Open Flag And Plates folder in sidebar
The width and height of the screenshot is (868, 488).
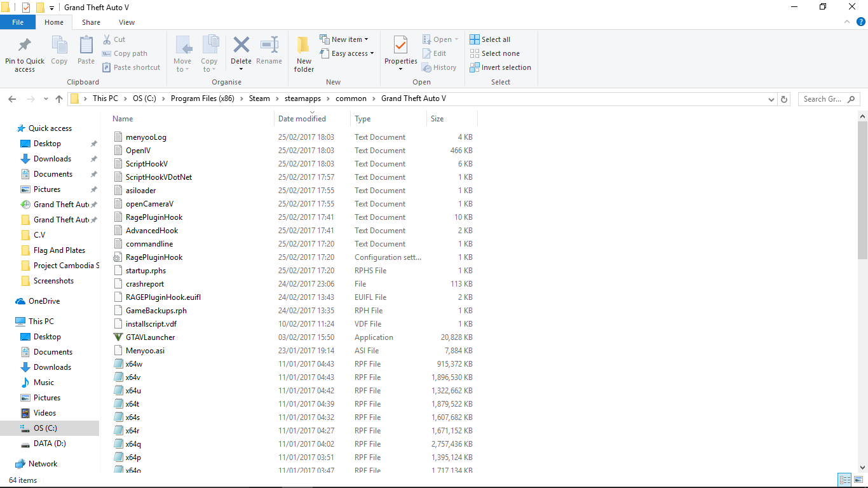pos(59,250)
